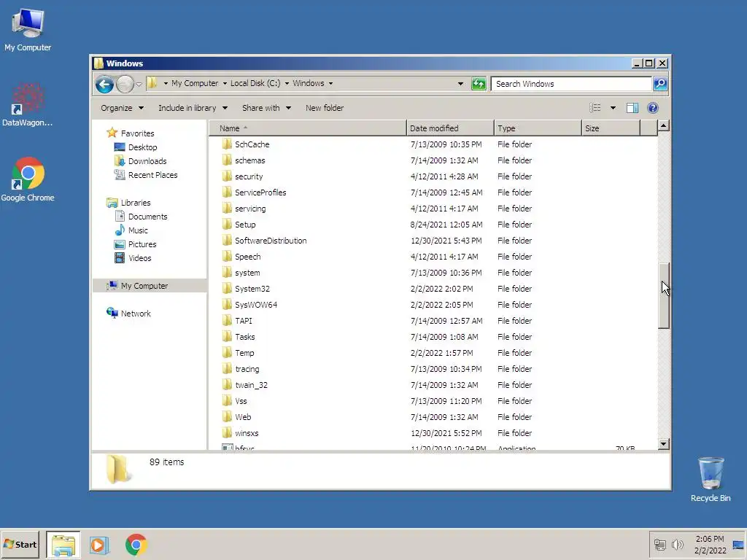
Task: Select Recent Places under Favorites
Action: coord(152,175)
